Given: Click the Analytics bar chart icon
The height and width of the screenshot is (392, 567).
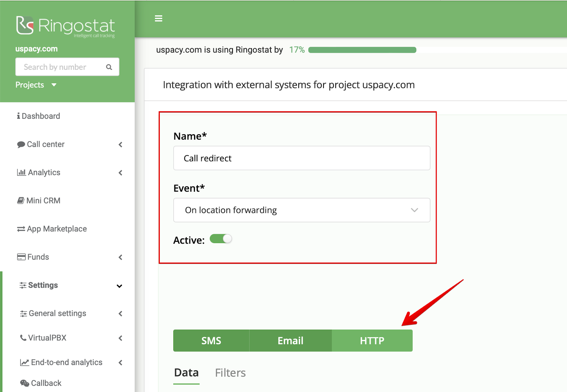Looking at the screenshot, I should tap(21, 173).
